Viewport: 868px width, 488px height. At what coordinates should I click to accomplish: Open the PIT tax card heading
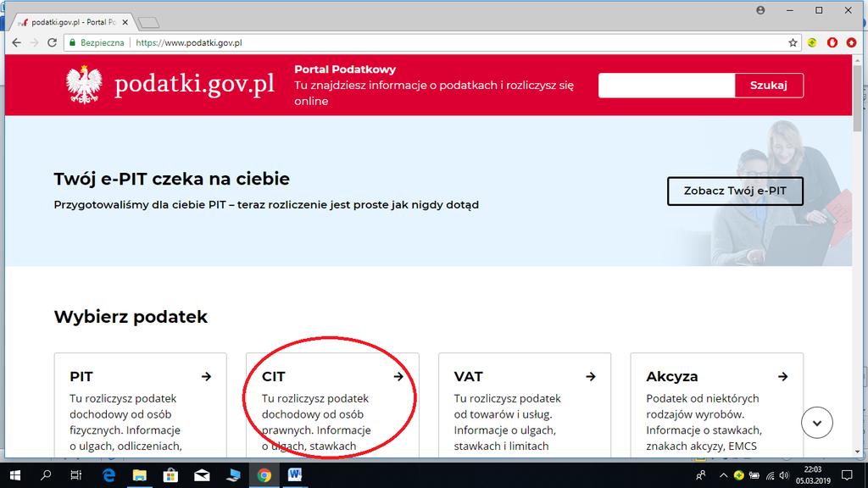click(x=81, y=376)
